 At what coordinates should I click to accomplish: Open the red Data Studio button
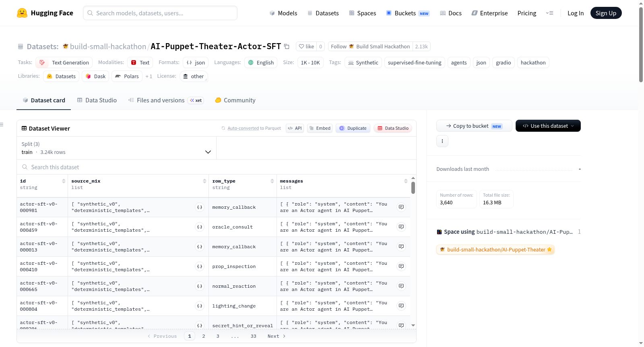tap(392, 128)
